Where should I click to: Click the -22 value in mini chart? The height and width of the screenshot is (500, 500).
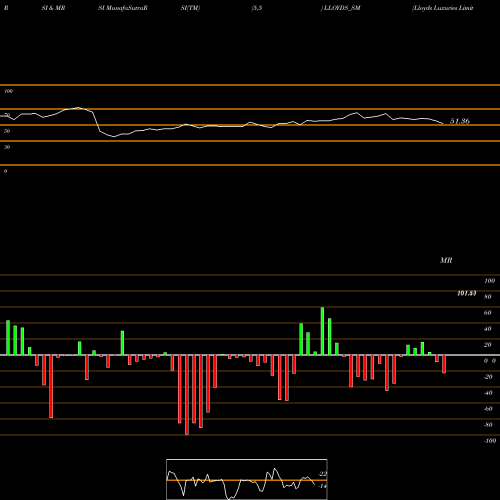click(322, 474)
